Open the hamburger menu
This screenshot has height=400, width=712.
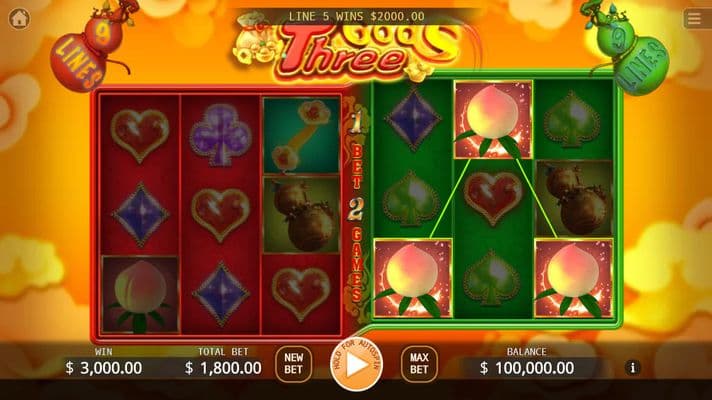pos(694,19)
